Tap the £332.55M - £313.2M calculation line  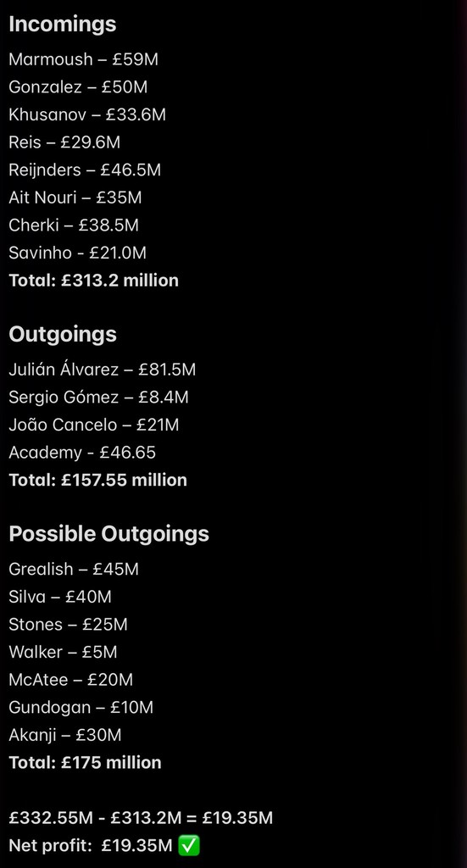pos(141,818)
